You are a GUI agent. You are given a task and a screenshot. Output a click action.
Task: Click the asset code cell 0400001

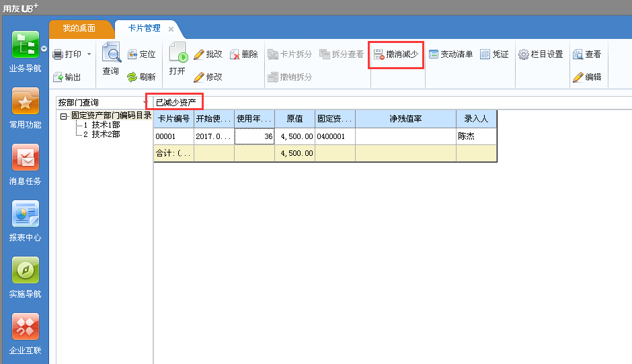[x=335, y=136]
